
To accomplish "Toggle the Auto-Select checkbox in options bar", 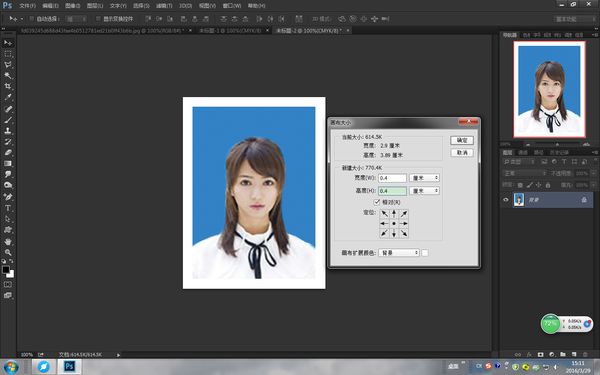I will point(32,19).
